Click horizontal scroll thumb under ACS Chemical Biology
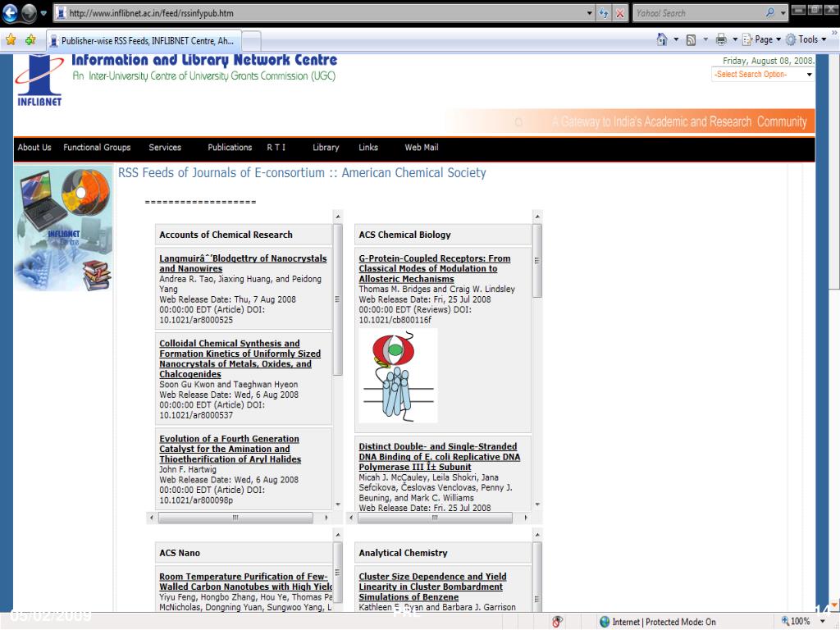 click(435, 518)
